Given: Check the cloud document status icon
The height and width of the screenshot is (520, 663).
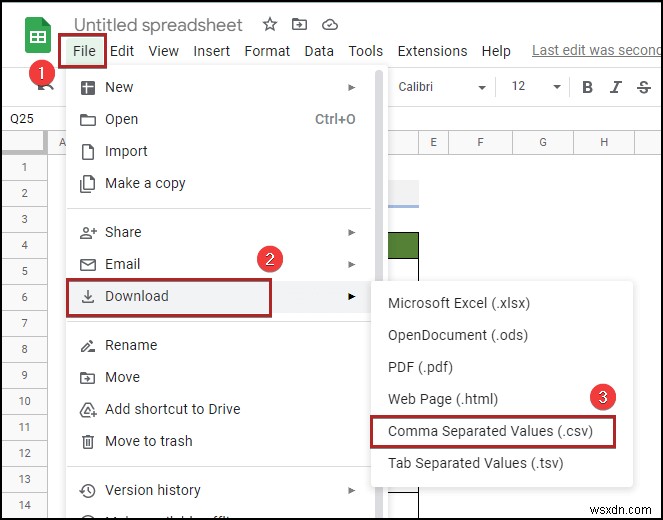Looking at the screenshot, I should [329, 25].
